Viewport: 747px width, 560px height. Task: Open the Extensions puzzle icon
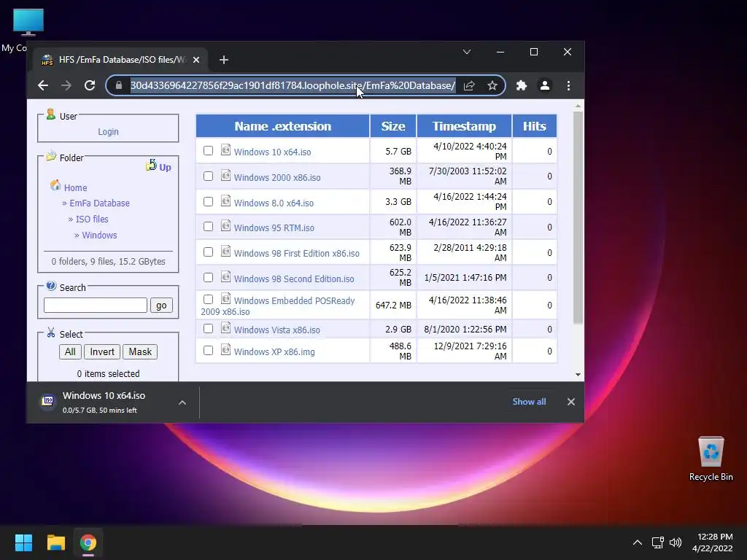(522, 86)
